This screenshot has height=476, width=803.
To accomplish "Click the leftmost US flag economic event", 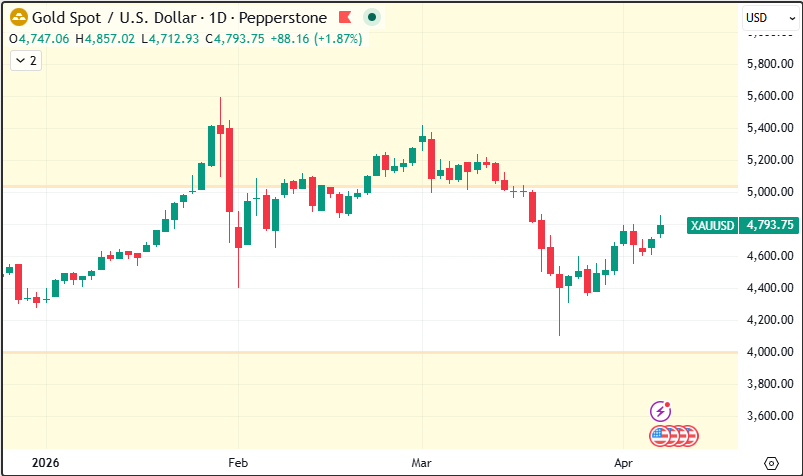I will click(x=659, y=435).
